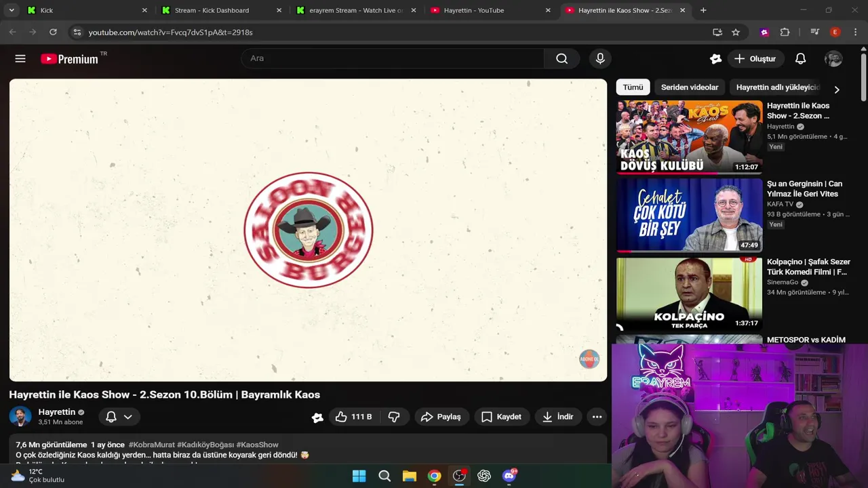The height and width of the screenshot is (488, 868).
Task: Close the Kick tab
Action: point(144,10)
